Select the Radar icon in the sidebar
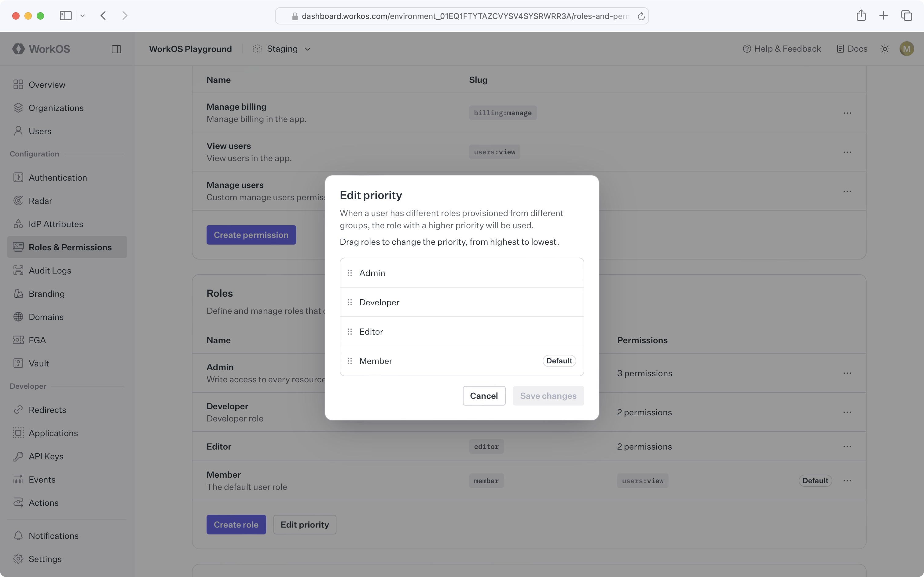The width and height of the screenshot is (924, 577). 18,200
